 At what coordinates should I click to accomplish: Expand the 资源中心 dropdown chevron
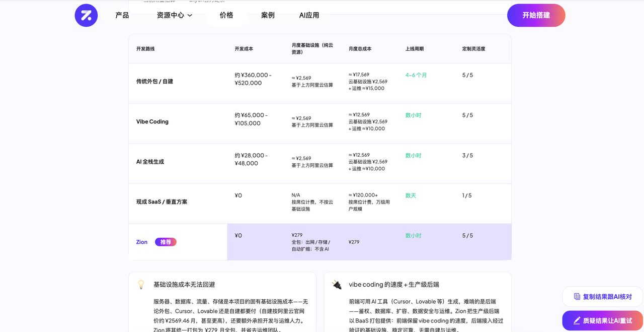pyautogui.click(x=190, y=16)
